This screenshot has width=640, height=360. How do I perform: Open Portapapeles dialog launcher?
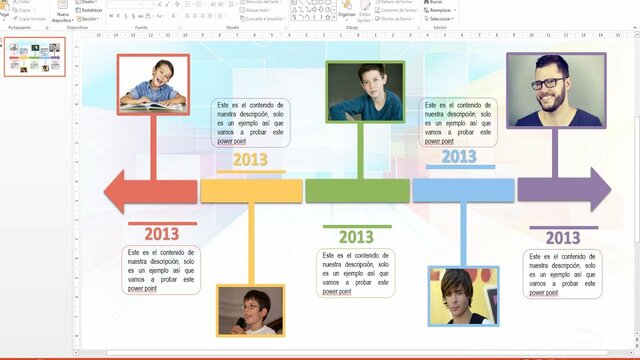47,28
